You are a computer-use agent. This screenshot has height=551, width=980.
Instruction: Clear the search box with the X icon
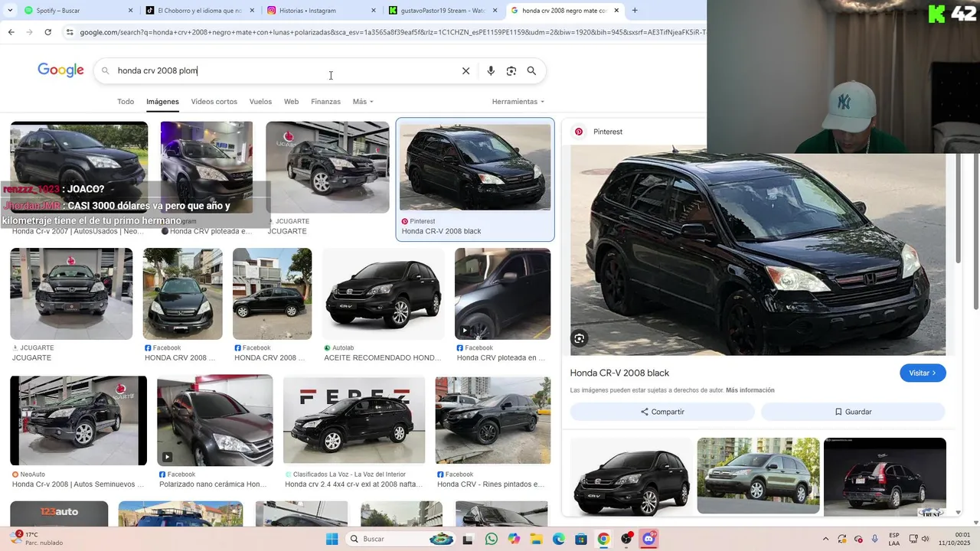click(465, 70)
